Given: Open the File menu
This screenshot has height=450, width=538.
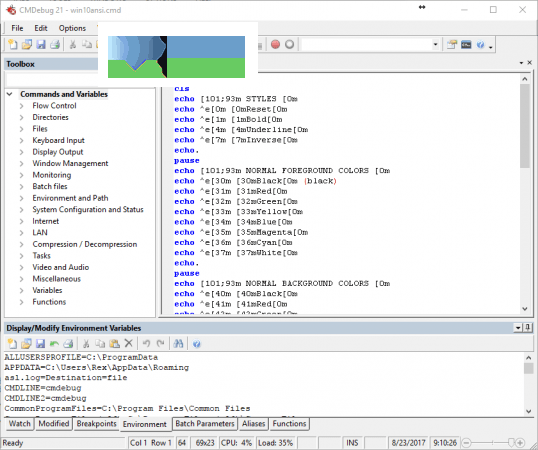Looking at the screenshot, I should [17, 28].
